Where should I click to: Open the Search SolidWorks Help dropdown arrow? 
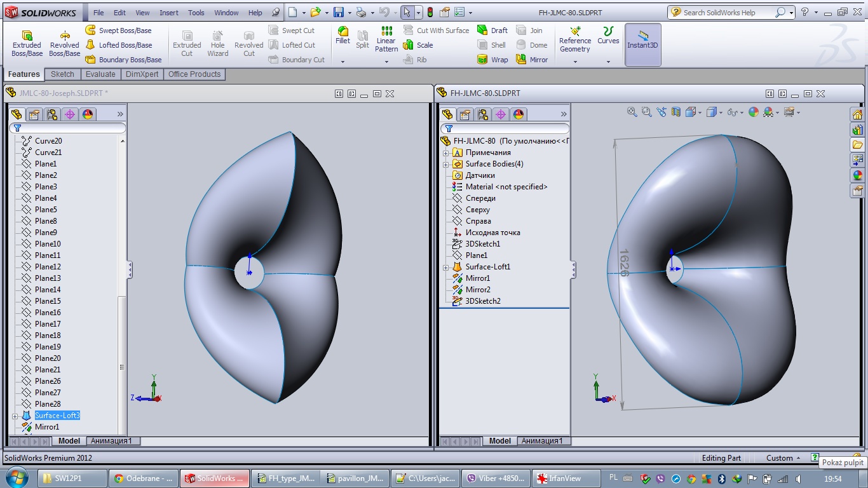pyautogui.click(x=792, y=12)
